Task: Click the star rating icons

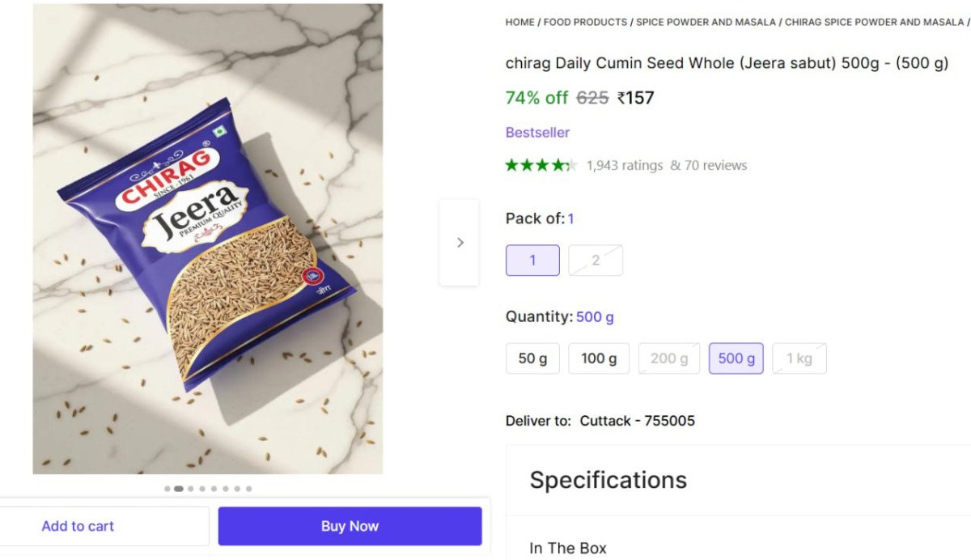Action: [541, 165]
